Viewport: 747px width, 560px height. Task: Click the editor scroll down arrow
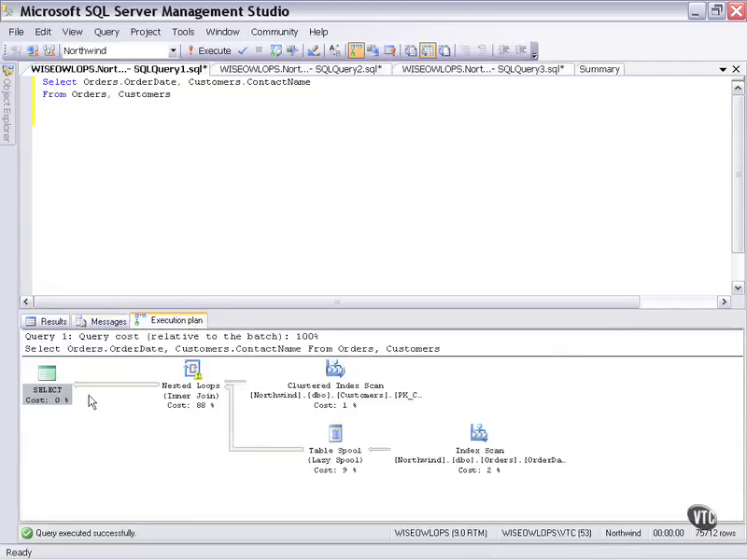pos(738,287)
